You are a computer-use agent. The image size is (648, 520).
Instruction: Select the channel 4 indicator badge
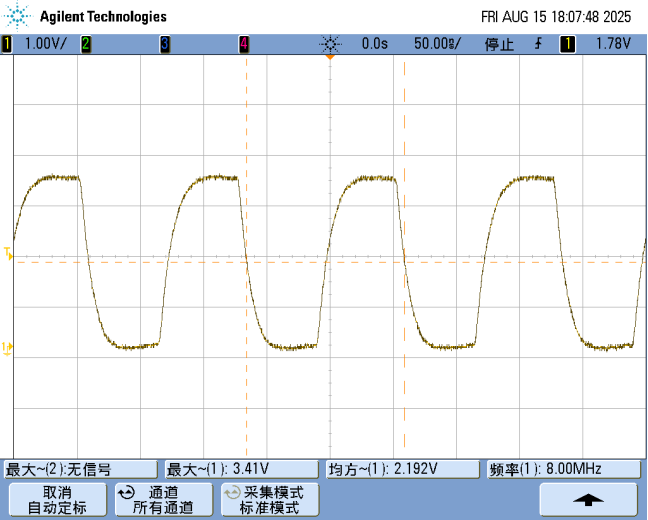click(243, 44)
